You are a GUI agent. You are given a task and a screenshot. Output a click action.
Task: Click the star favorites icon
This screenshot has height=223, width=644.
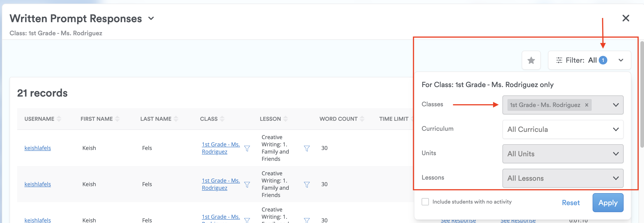coord(531,60)
